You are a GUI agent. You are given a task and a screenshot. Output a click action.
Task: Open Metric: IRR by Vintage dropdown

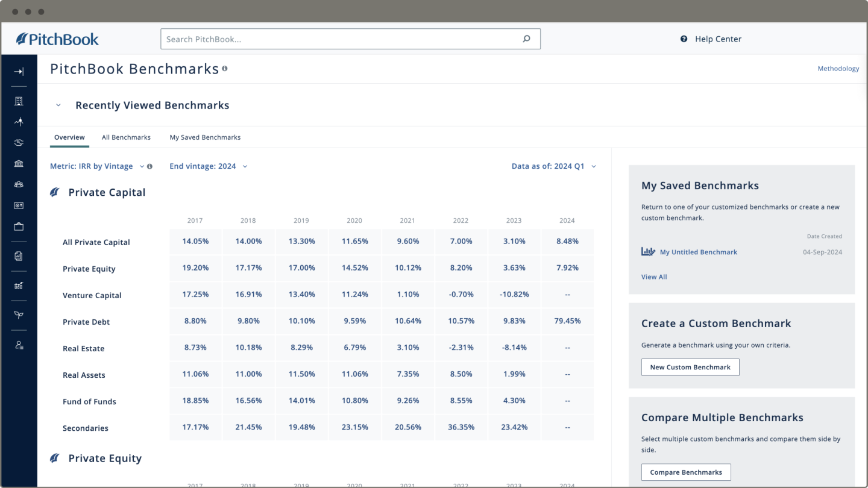click(97, 166)
